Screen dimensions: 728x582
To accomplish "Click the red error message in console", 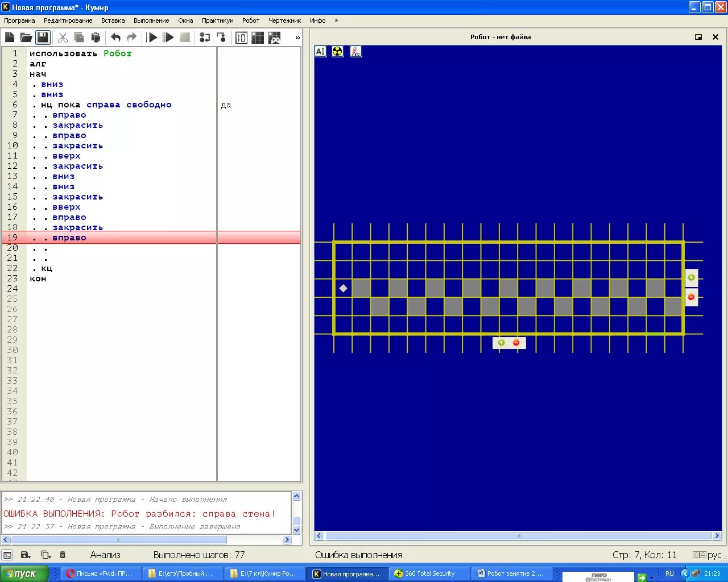I will (139, 514).
